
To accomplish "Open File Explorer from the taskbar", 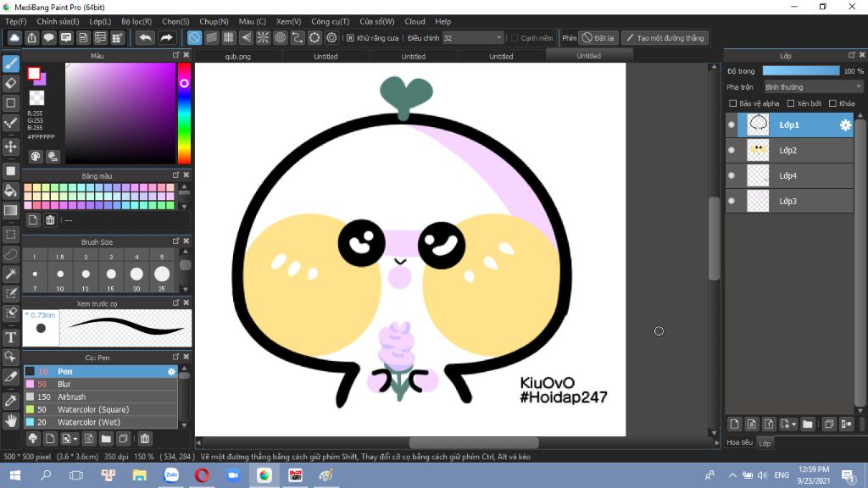I will pyautogui.click(x=140, y=475).
